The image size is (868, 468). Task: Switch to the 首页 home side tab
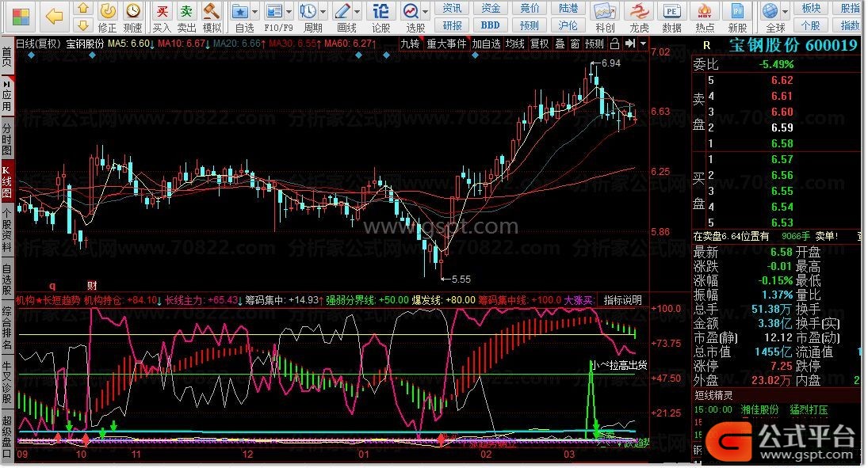(x=6, y=56)
